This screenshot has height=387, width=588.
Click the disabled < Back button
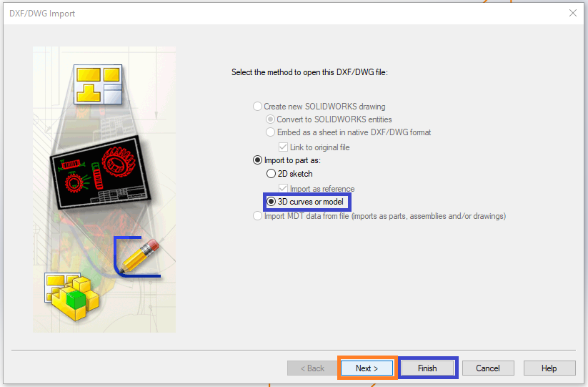[x=312, y=368]
